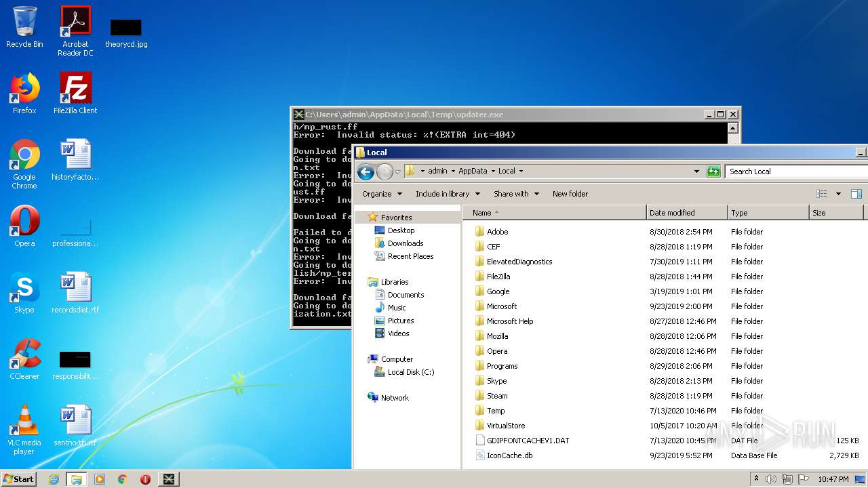Open Internet Explorer from the taskbar

click(x=54, y=479)
